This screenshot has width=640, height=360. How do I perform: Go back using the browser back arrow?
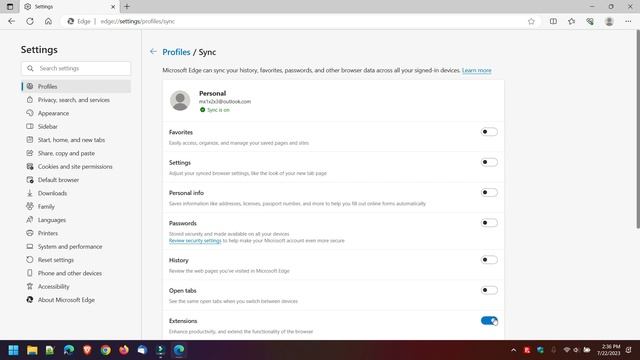[x=11, y=21]
